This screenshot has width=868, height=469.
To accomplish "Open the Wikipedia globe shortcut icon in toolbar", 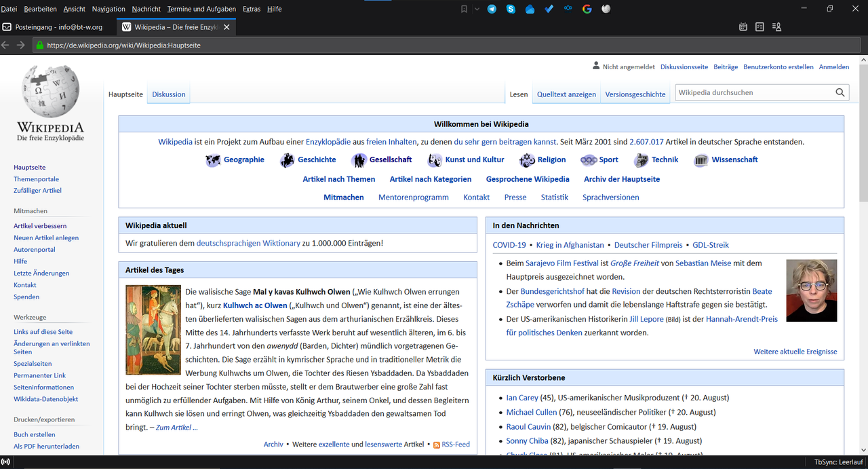I will [606, 9].
